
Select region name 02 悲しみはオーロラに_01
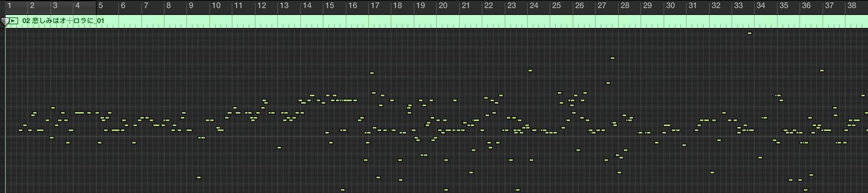point(63,21)
